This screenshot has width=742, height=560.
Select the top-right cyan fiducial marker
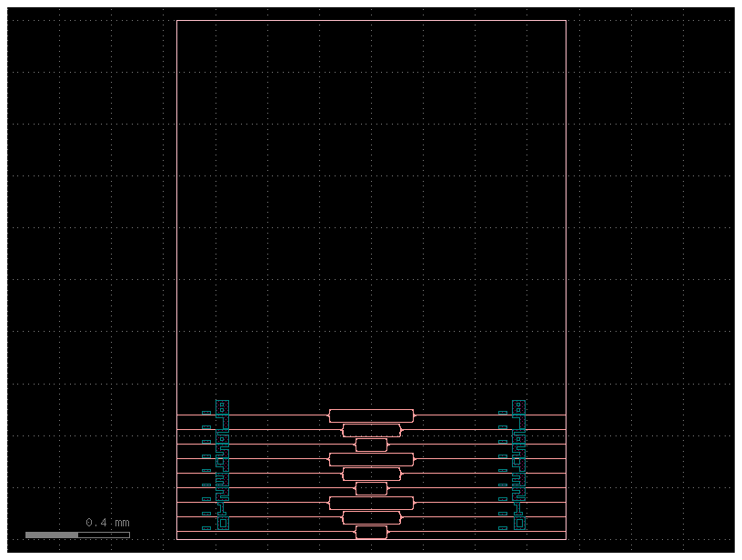click(519, 407)
